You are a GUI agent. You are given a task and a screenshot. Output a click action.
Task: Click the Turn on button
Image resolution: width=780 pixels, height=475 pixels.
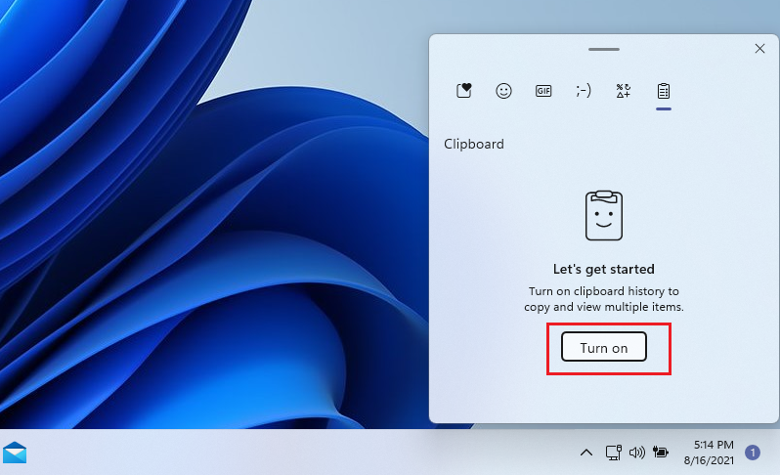click(x=604, y=347)
